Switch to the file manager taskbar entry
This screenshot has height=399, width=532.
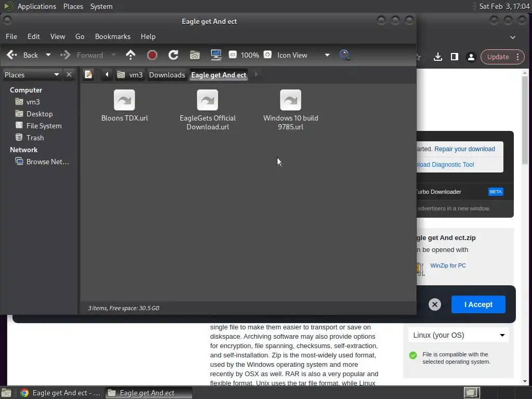[148, 393]
